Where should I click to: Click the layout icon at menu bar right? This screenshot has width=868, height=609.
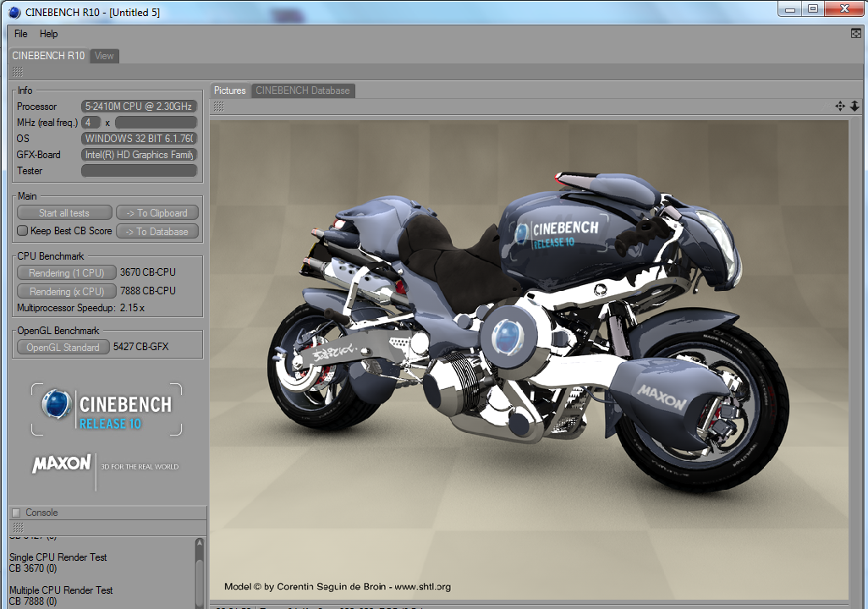856,34
